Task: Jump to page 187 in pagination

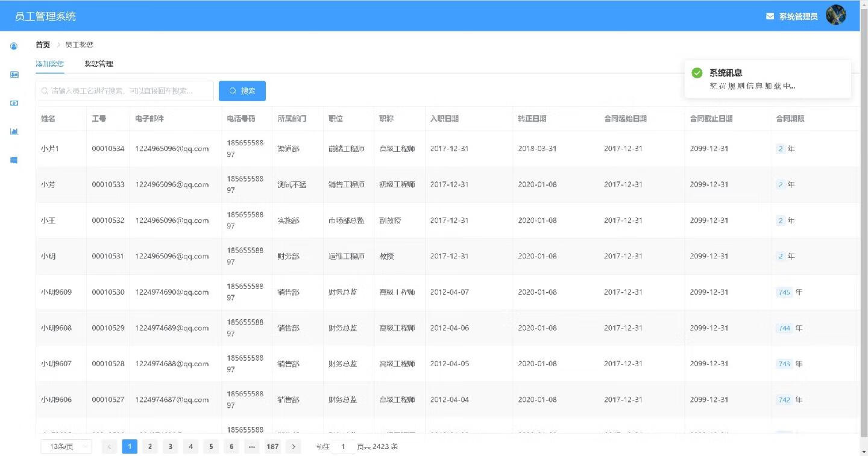Action: (x=272, y=446)
